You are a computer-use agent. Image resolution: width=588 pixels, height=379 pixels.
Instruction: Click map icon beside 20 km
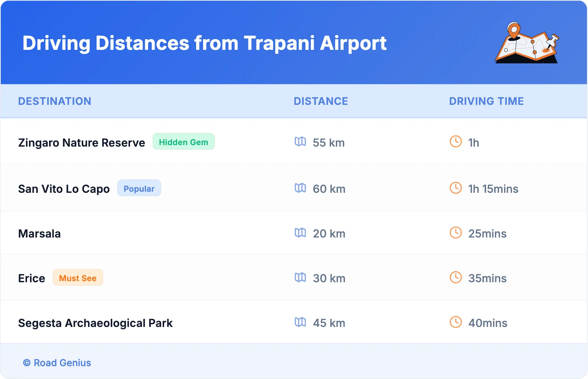pyautogui.click(x=300, y=232)
